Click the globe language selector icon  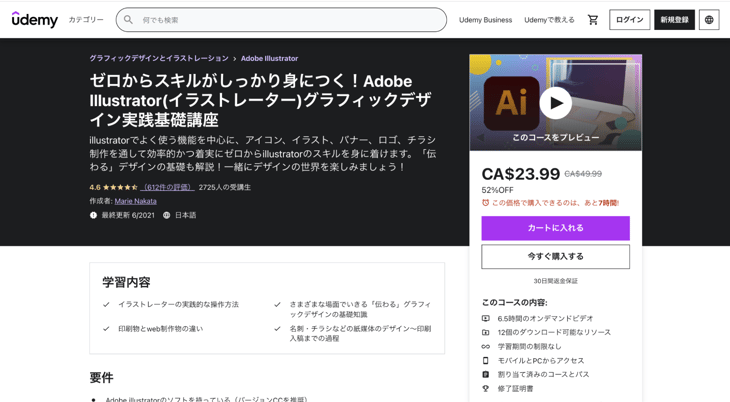tap(709, 20)
